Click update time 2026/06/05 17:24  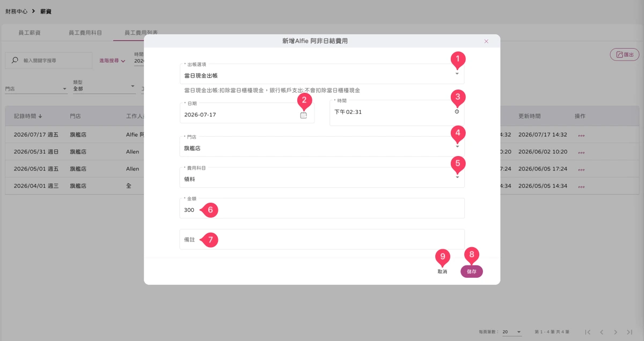(543, 169)
